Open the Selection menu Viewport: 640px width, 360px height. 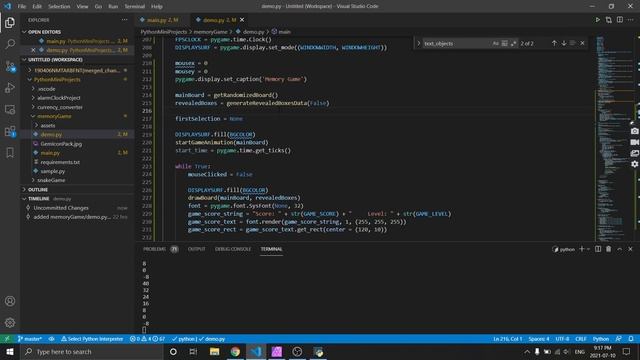59,6
